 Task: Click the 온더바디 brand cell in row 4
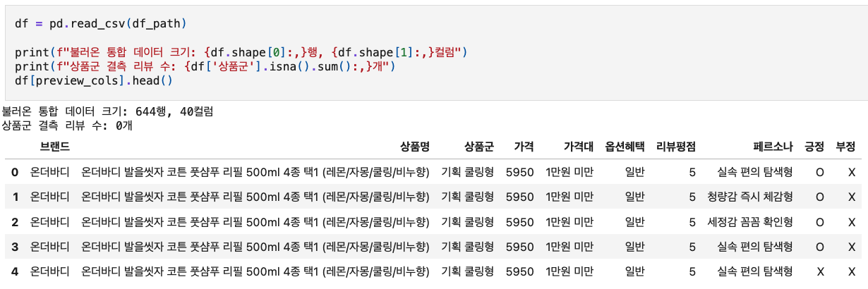(49, 271)
